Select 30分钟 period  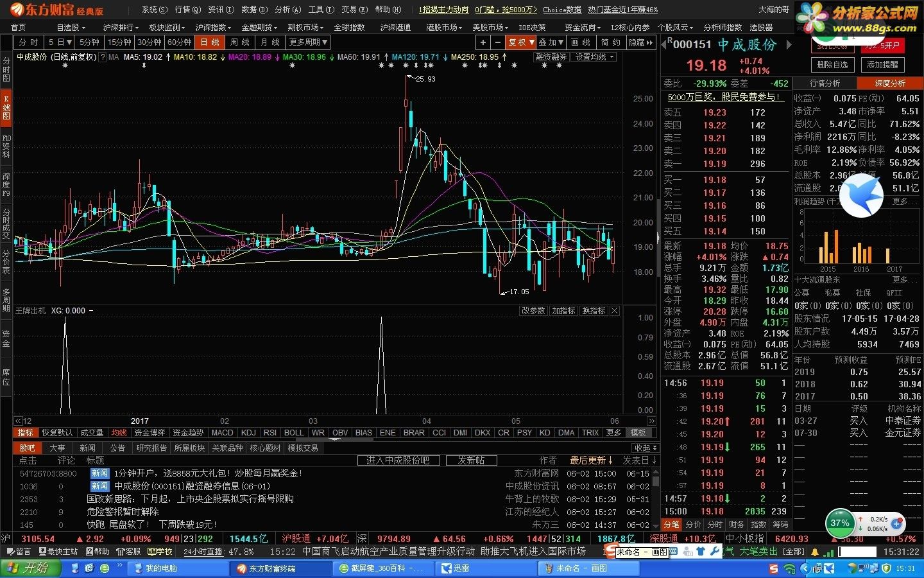149,42
